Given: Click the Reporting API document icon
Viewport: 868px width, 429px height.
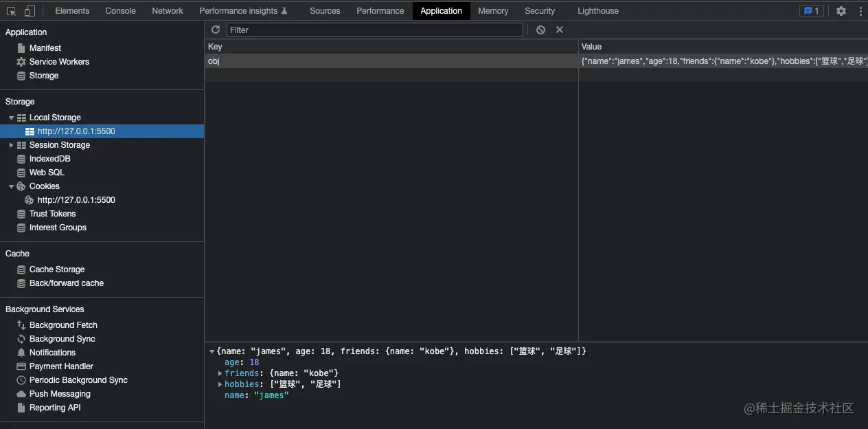Looking at the screenshot, I should pos(21,408).
